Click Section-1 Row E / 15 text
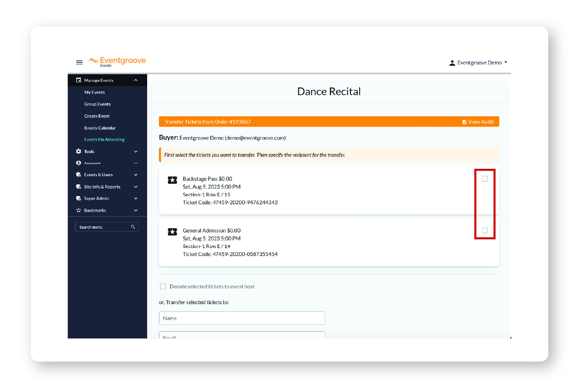 pos(207,195)
